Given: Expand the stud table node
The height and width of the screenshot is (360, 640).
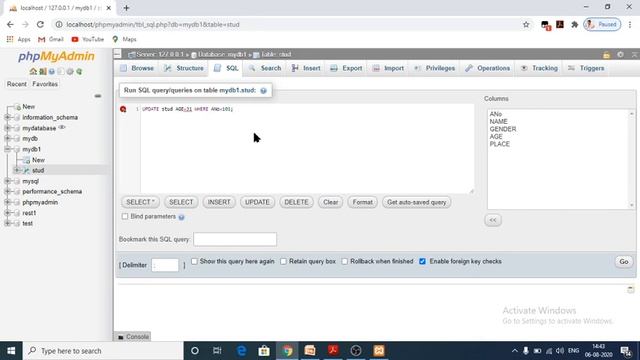Looking at the screenshot, I should (17, 171).
